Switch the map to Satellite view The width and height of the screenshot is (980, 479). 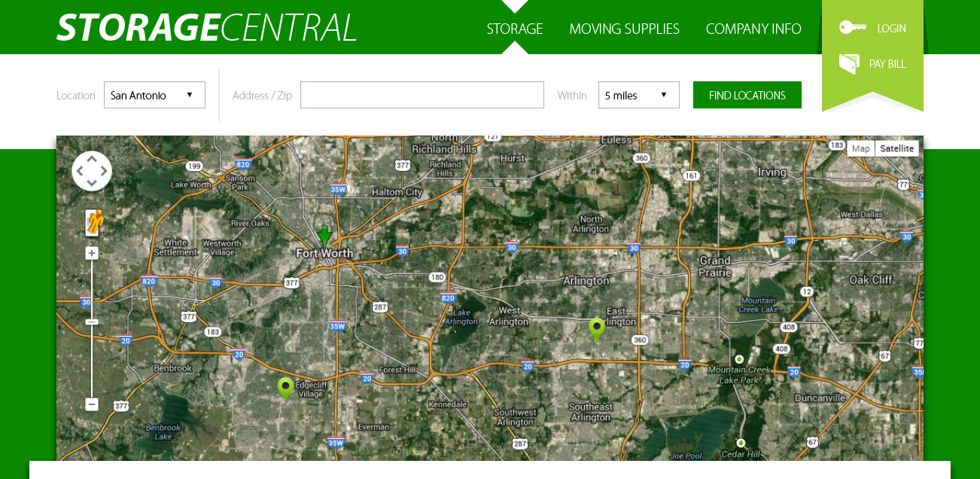point(896,148)
